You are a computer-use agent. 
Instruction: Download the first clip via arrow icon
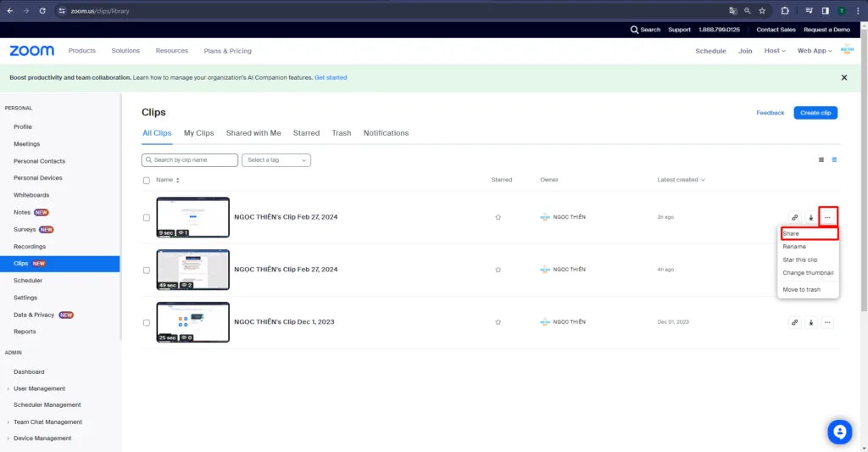pyautogui.click(x=810, y=217)
